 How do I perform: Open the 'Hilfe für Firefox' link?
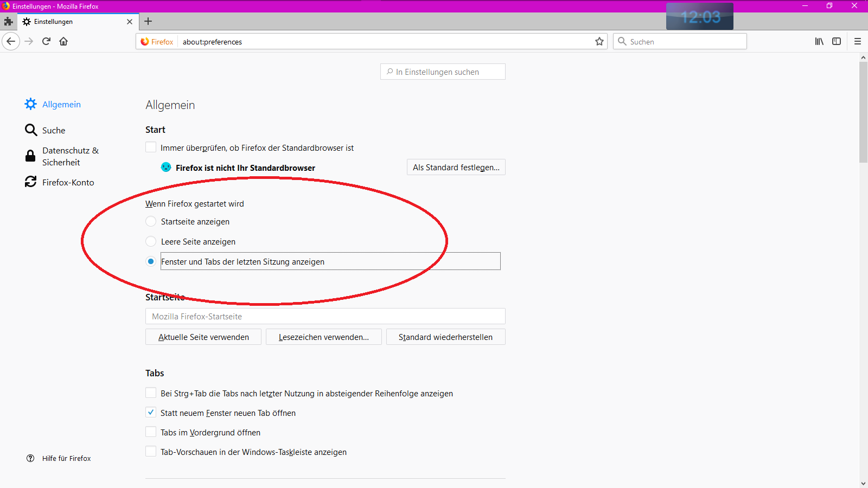[x=67, y=459]
